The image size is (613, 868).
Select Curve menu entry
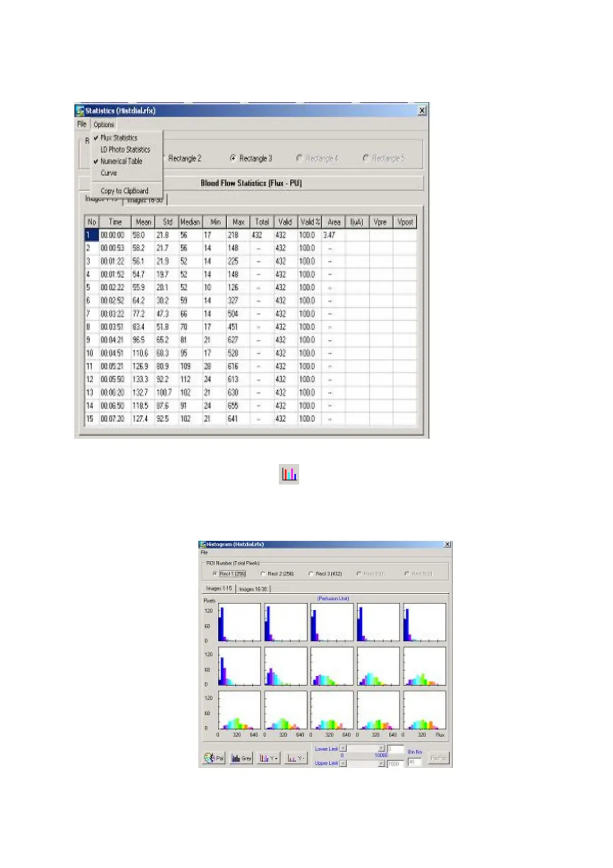pos(109,173)
